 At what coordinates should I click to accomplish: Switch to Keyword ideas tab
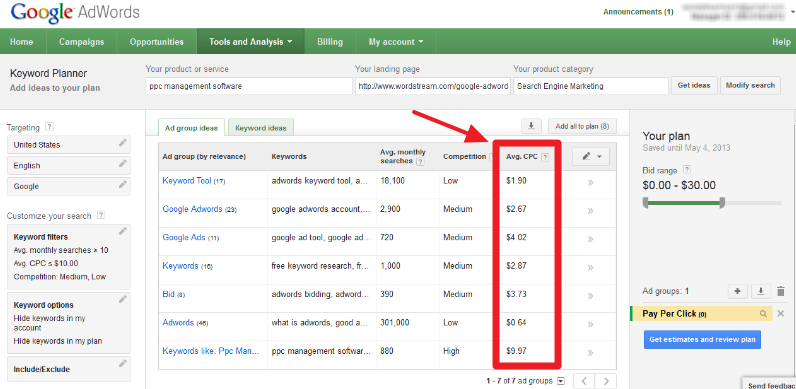pyautogui.click(x=261, y=128)
